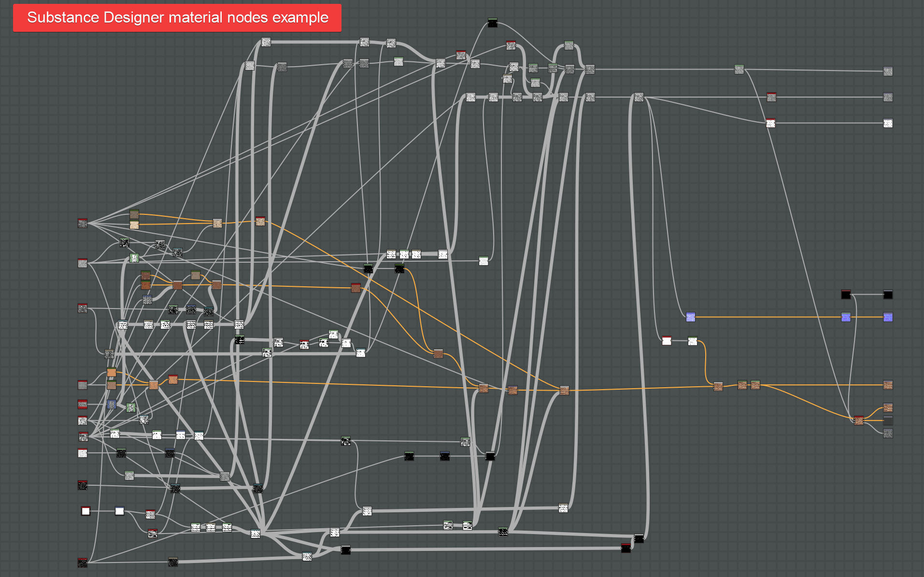Screen dimensions: 924x577
Task: Select the black output node at top center
Action: tap(493, 22)
